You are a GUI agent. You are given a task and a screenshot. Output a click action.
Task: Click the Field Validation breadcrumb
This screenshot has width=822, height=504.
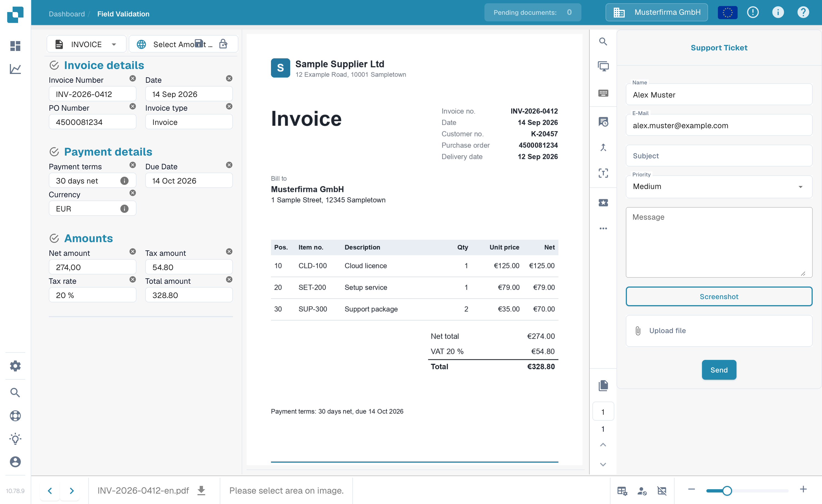[123, 14]
